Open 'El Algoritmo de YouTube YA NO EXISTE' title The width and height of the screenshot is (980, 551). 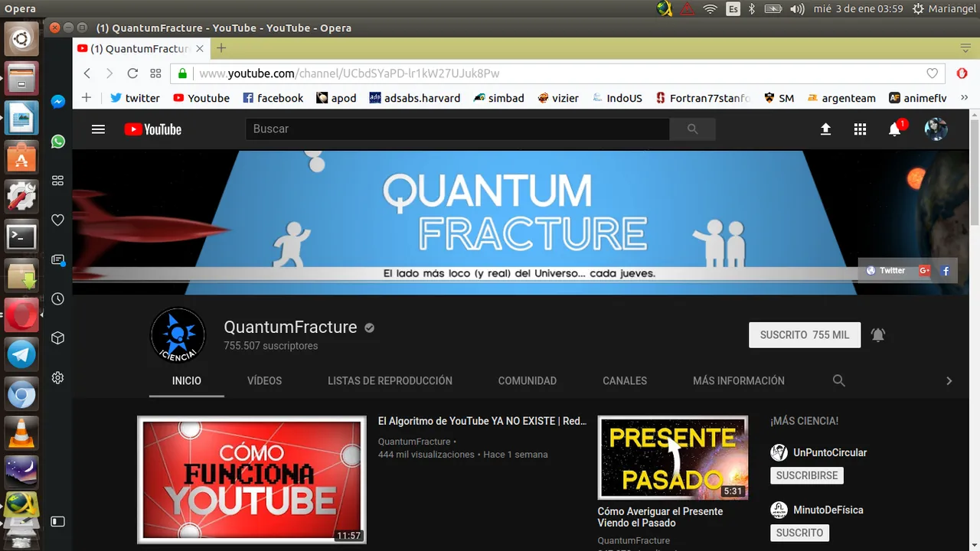tap(482, 421)
